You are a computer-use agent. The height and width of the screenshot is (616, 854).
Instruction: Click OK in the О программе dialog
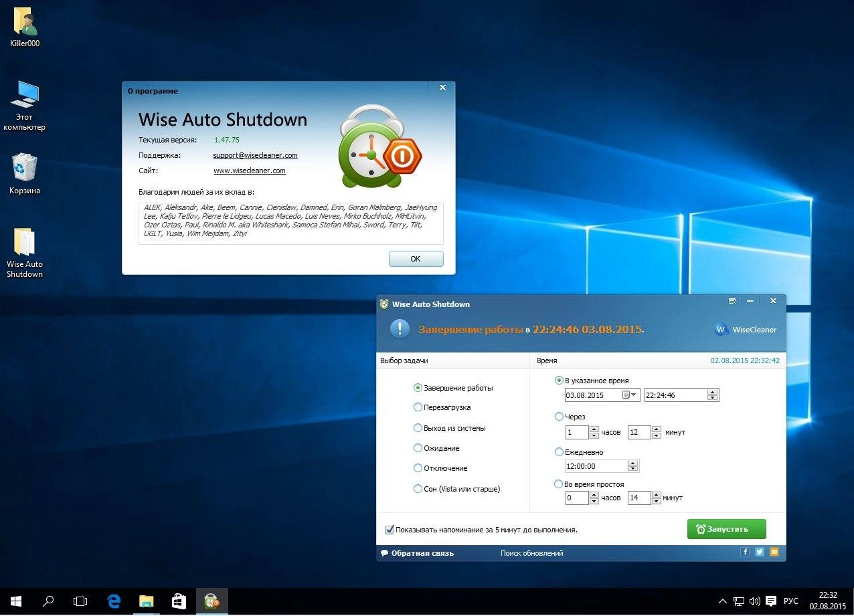point(416,259)
